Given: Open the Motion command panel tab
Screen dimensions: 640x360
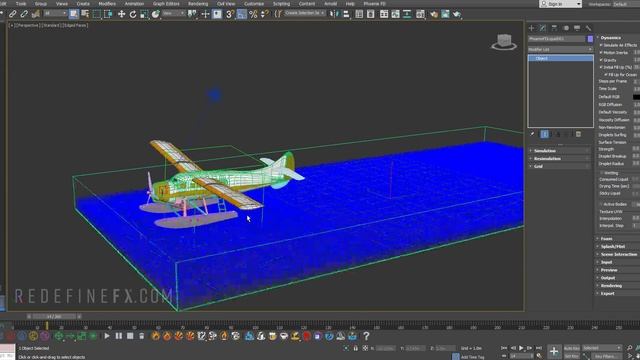Looking at the screenshot, I should coord(566,28).
